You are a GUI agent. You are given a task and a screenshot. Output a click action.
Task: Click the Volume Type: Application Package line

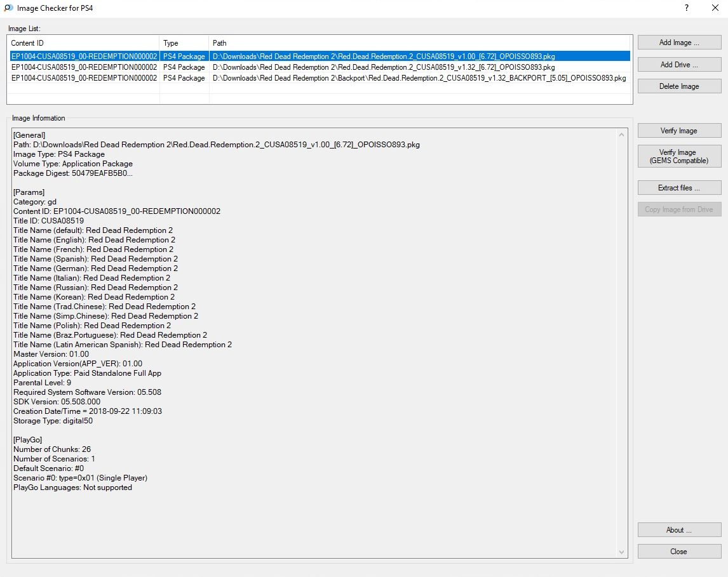pyautogui.click(x=73, y=164)
